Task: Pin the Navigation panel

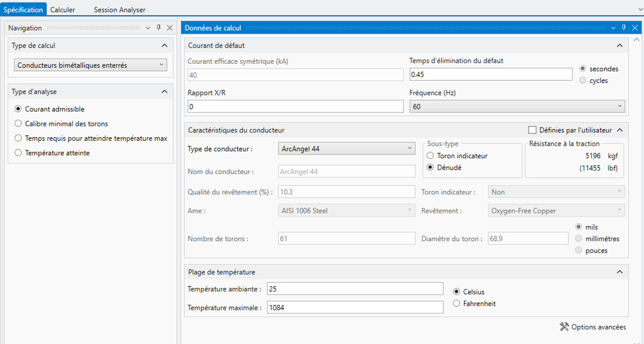Action: [x=158, y=28]
